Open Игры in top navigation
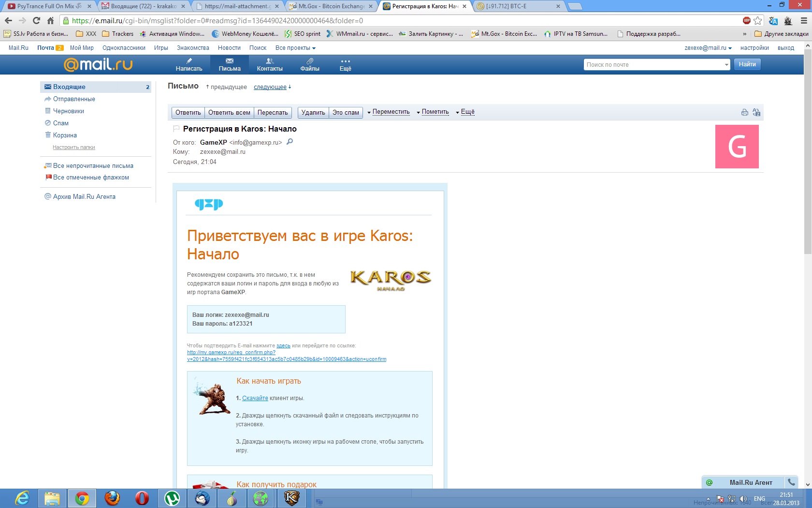 click(161, 48)
